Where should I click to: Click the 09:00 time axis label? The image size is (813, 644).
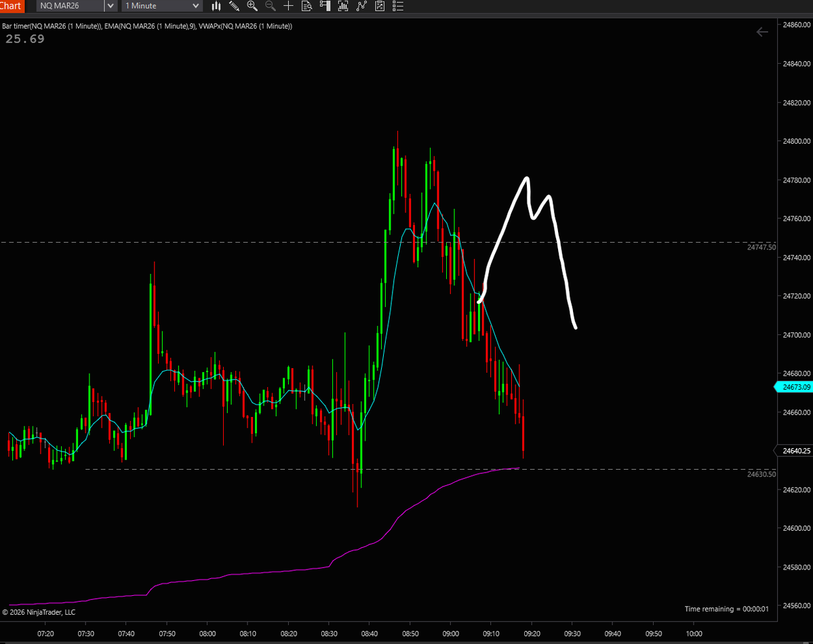(450, 634)
